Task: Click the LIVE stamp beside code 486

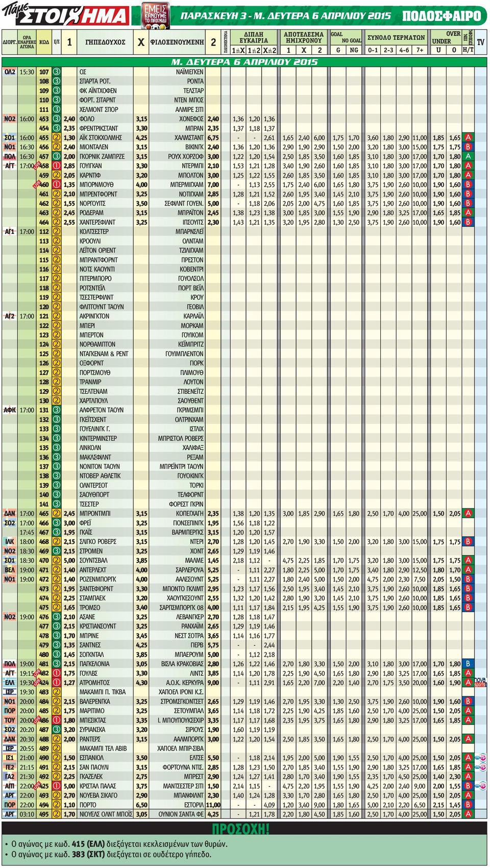Action: (x=36, y=719)
